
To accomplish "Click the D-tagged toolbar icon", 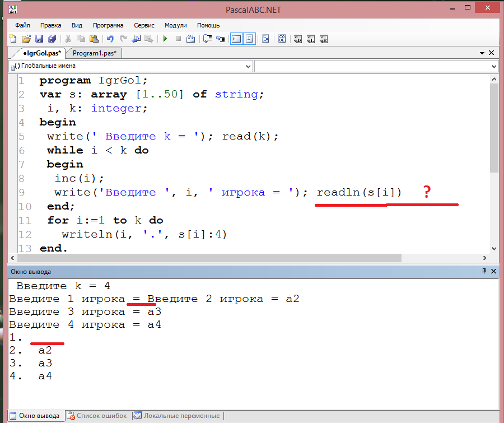I will pyautogui.click(x=298, y=39).
